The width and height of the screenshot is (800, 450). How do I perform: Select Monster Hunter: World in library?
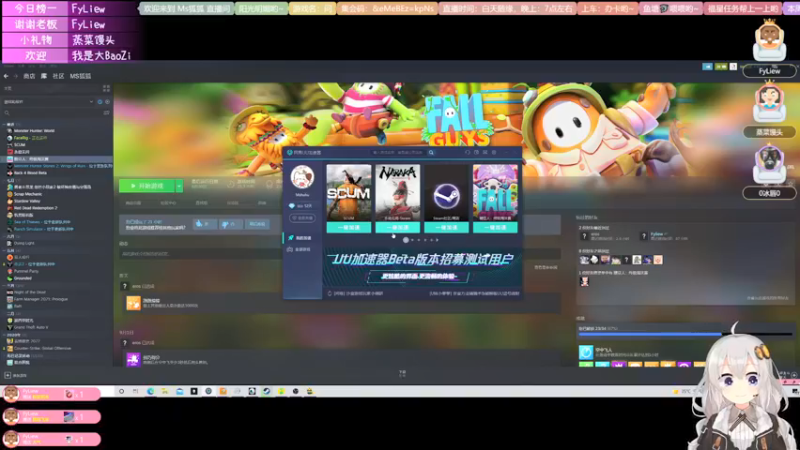pos(34,131)
